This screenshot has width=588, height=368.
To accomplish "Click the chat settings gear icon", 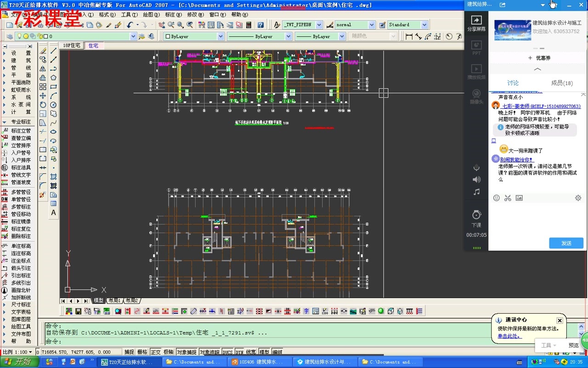I will coord(578,198).
